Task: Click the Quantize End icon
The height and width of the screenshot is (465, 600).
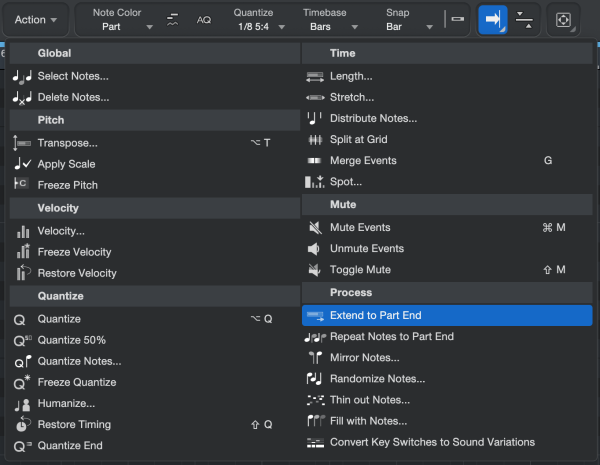Action: 23,446
